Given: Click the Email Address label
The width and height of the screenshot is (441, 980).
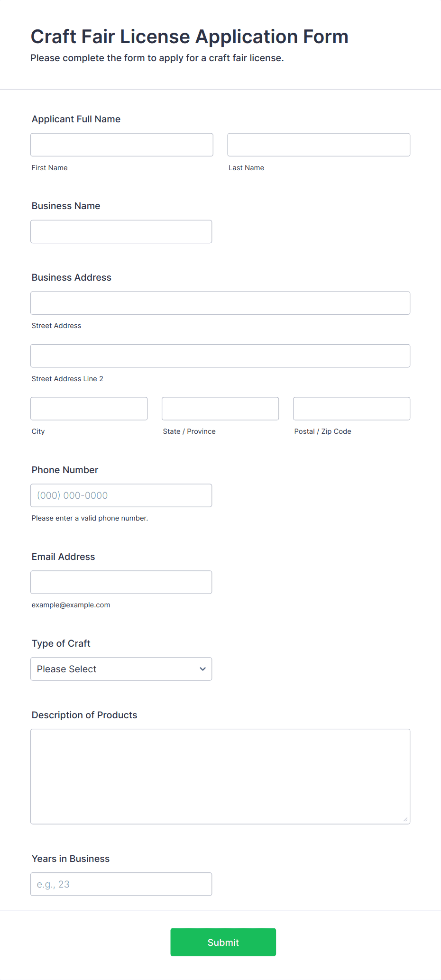Looking at the screenshot, I should click(x=64, y=557).
